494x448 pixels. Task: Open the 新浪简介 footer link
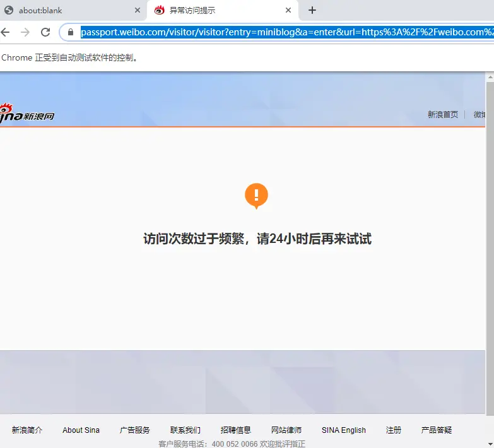click(x=26, y=430)
